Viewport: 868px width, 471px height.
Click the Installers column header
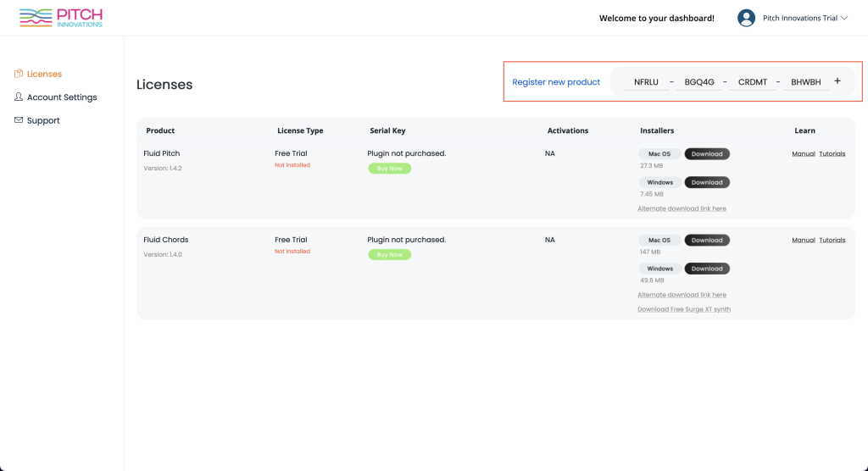coord(657,130)
